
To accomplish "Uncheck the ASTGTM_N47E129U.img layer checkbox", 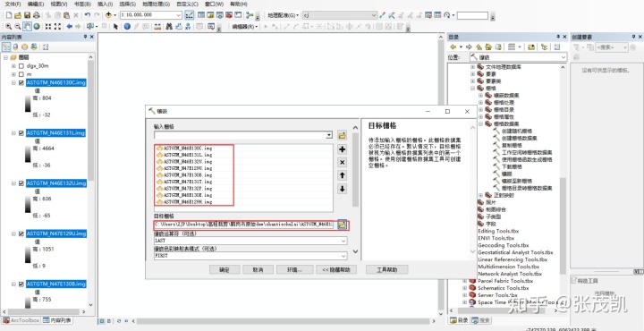I will tap(21, 233).
